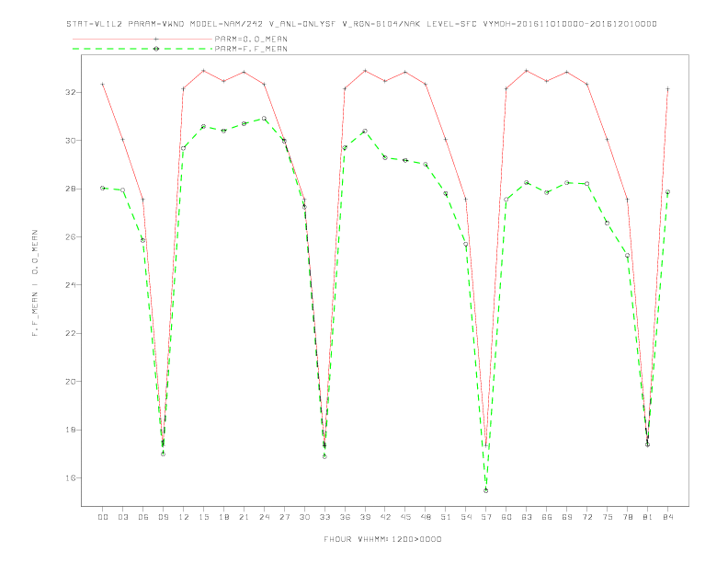Click x-axis forecast hour label 21
The height and width of the screenshot is (563, 728).
[245, 517]
